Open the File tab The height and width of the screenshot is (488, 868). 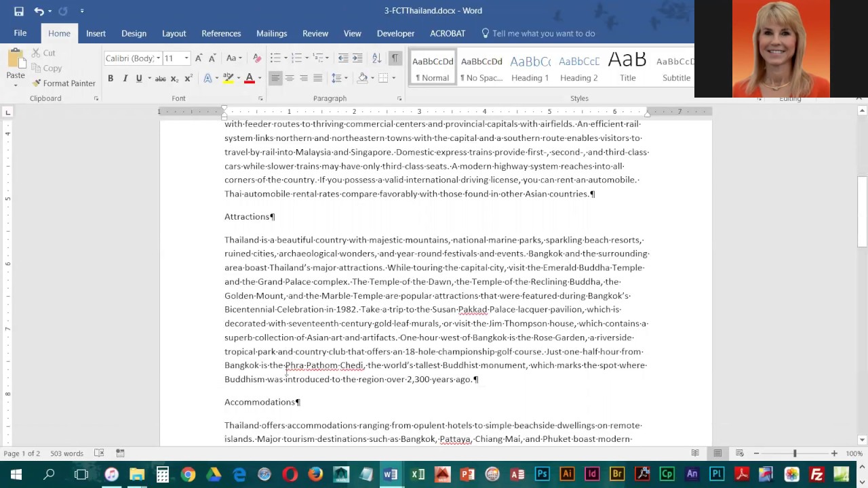[x=20, y=33]
